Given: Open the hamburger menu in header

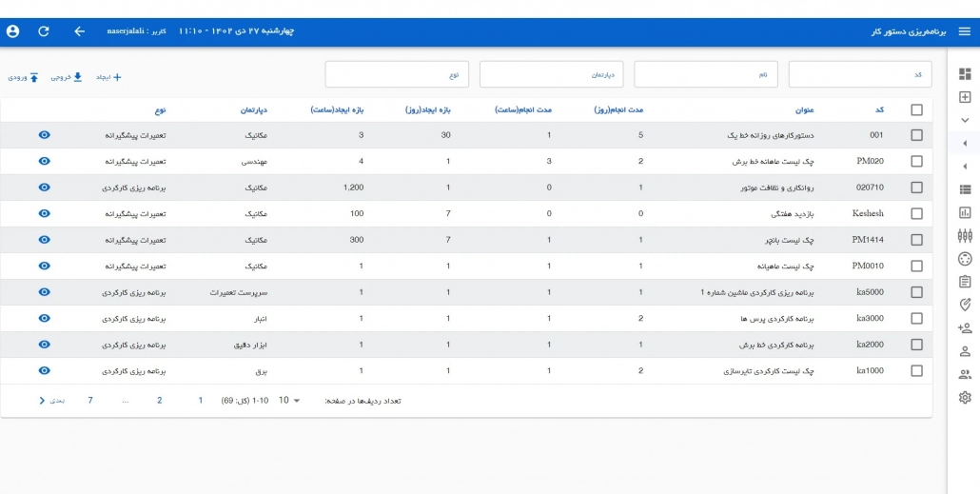Looking at the screenshot, I should [x=964, y=31].
